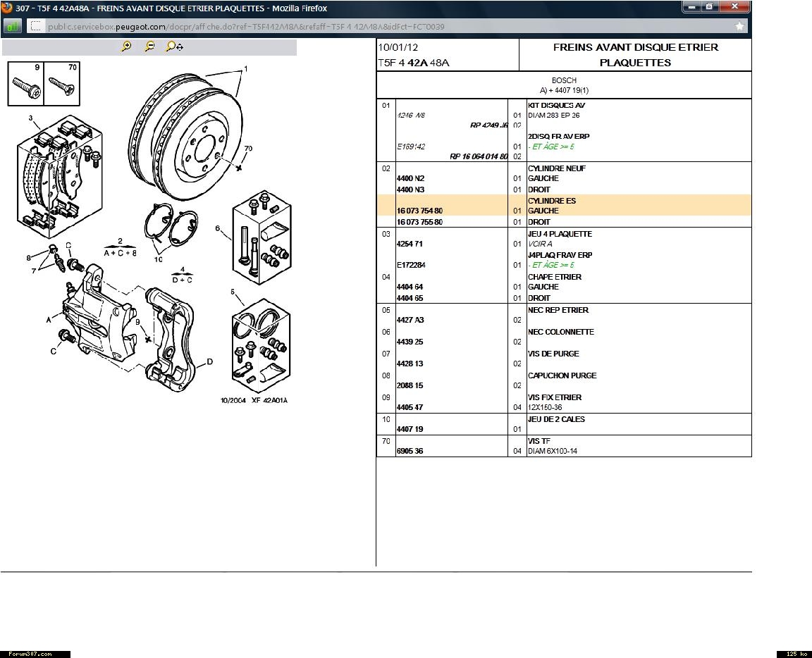Click part number 4428 13 for VIS DE PURGE
This screenshot has height=658, width=812.
[x=410, y=364]
